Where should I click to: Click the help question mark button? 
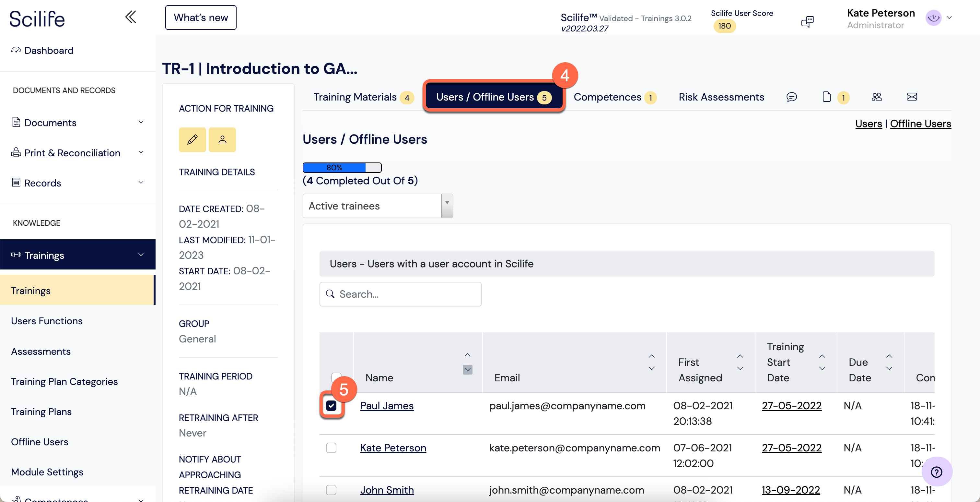pos(936,472)
